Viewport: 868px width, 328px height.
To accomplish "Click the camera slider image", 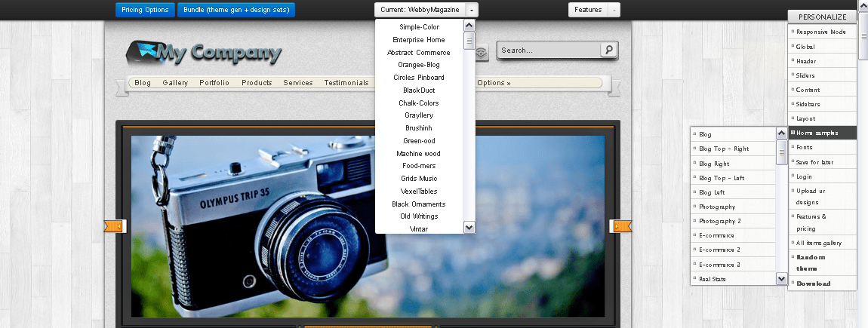I will (368, 226).
